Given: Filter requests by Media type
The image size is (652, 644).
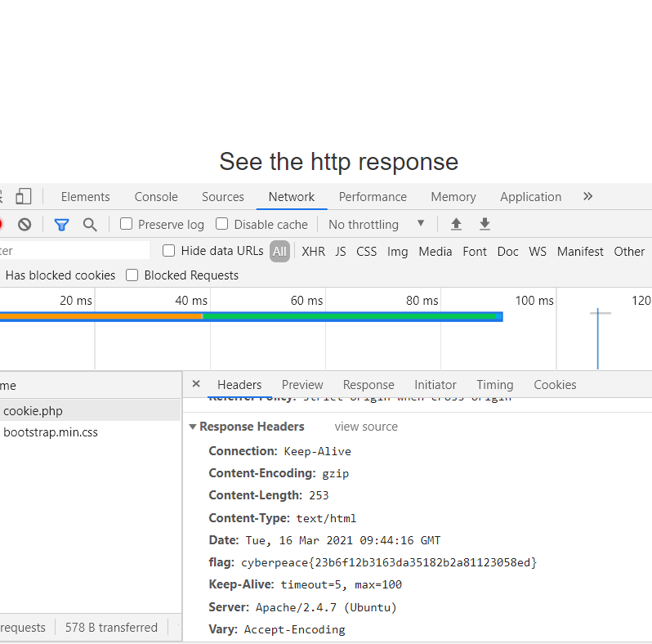Looking at the screenshot, I should [435, 251].
